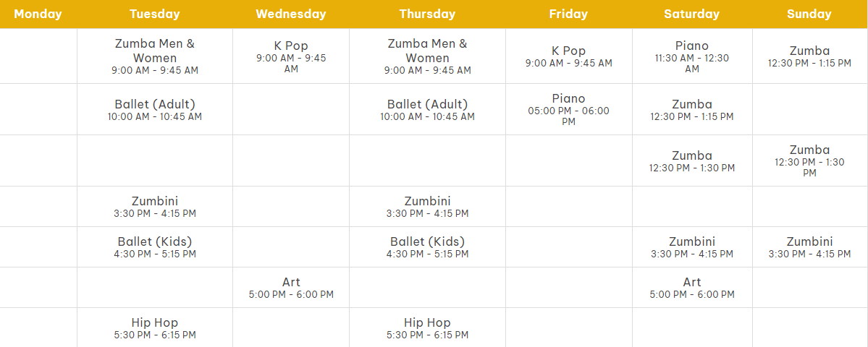
Task: Open Tuesday Ballet (Adult) 10:00 AM class
Action: 155,109
